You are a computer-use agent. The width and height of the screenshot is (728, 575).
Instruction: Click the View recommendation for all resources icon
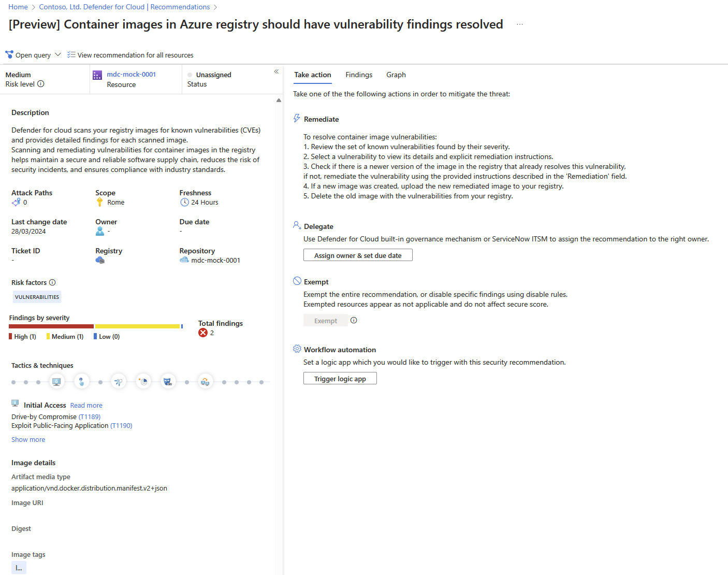tap(71, 55)
